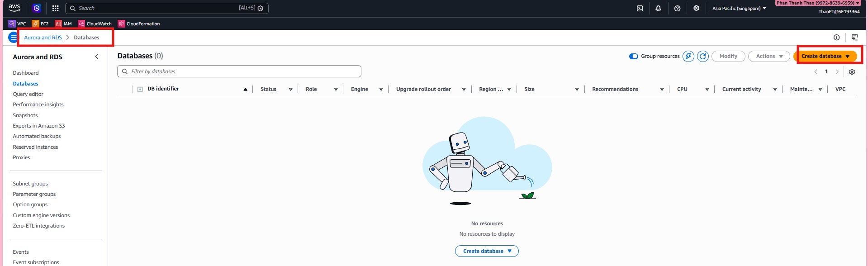Open the help question mark icon

(677, 8)
